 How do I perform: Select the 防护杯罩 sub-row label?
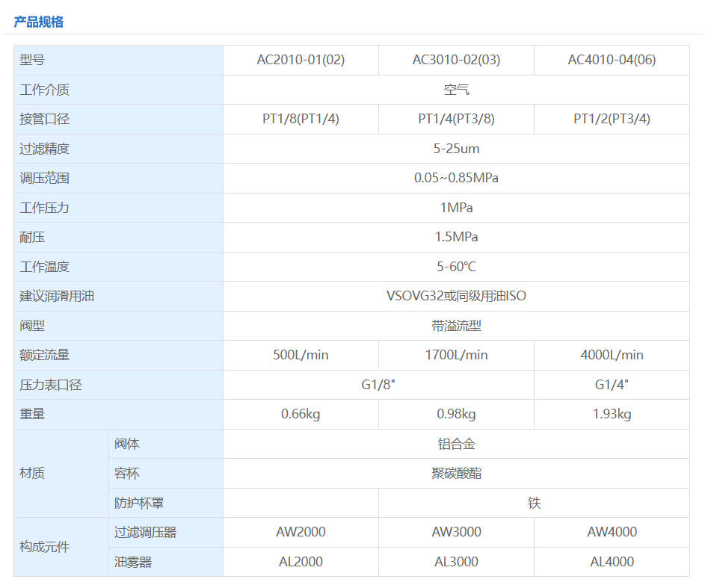139,503
